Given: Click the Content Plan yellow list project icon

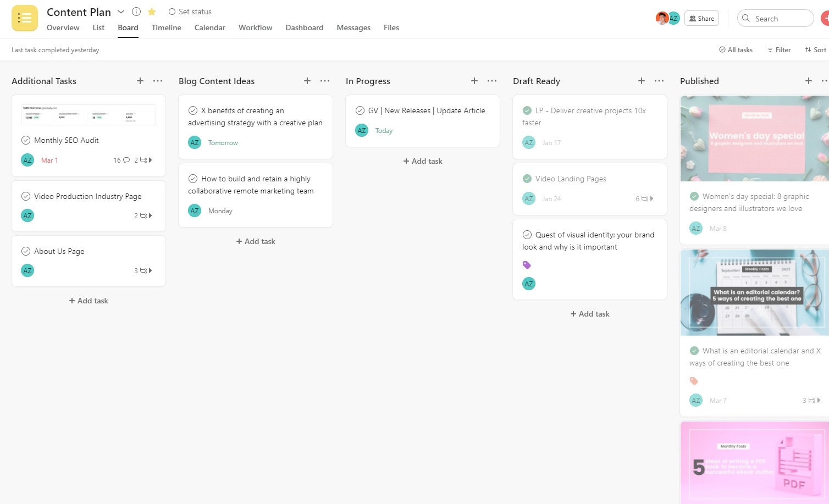Looking at the screenshot, I should (25, 18).
